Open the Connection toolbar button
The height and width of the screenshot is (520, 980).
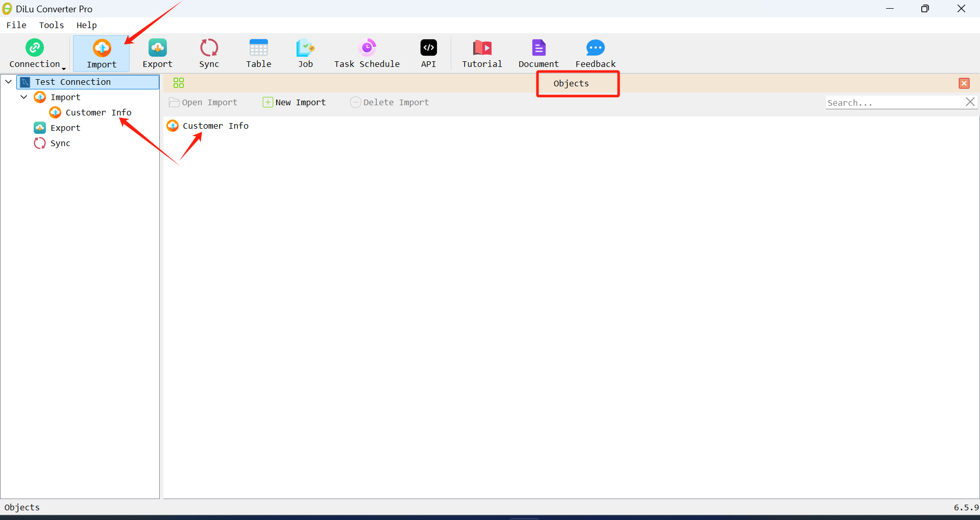(x=35, y=53)
